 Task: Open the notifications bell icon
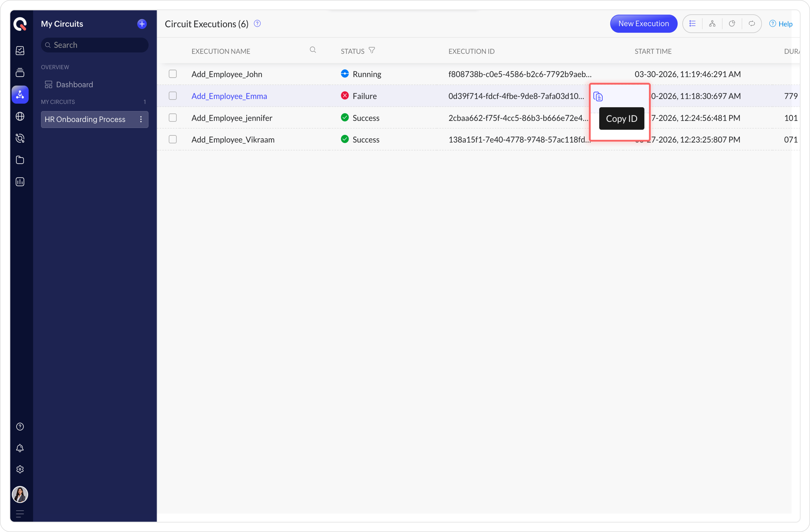pos(20,448)
